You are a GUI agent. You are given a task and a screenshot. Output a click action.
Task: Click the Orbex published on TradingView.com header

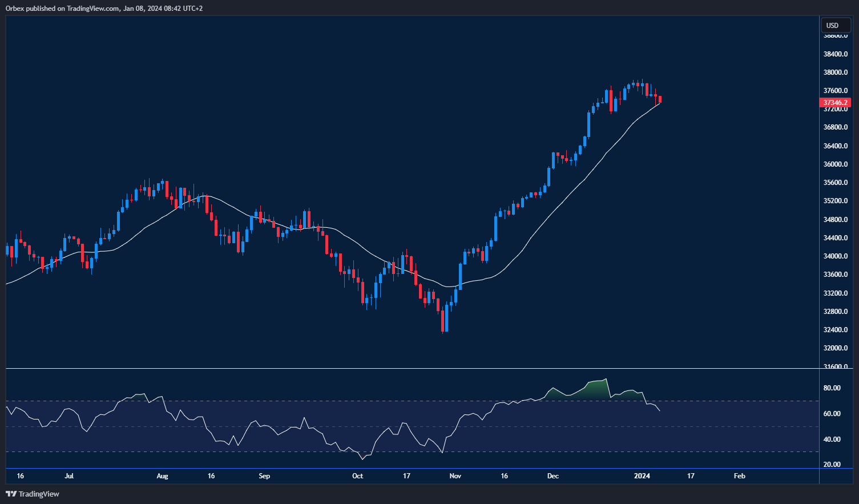104,9
